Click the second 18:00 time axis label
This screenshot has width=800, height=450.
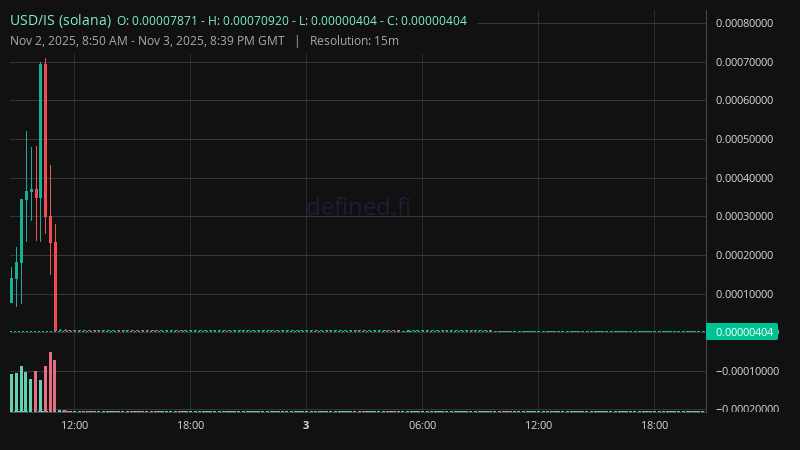[655, 425]
